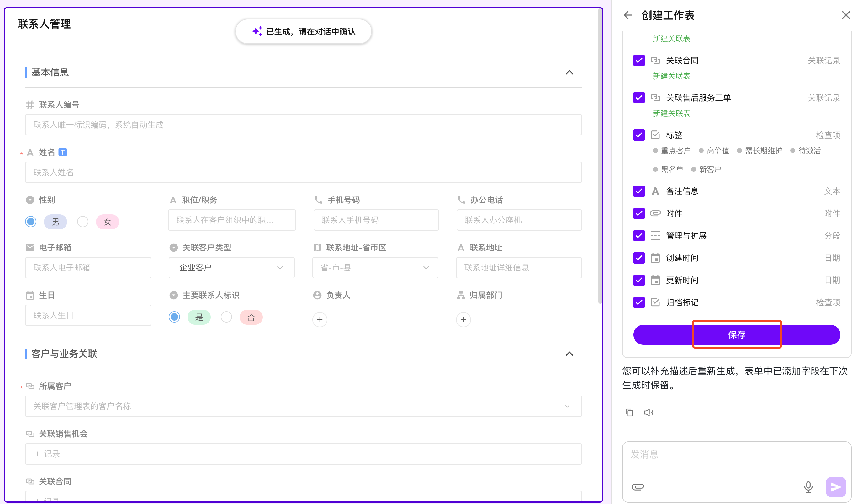This screenshot has width=863, height=504.
Task: Click the read-aloud speaker icon
Action: point(648,412)
